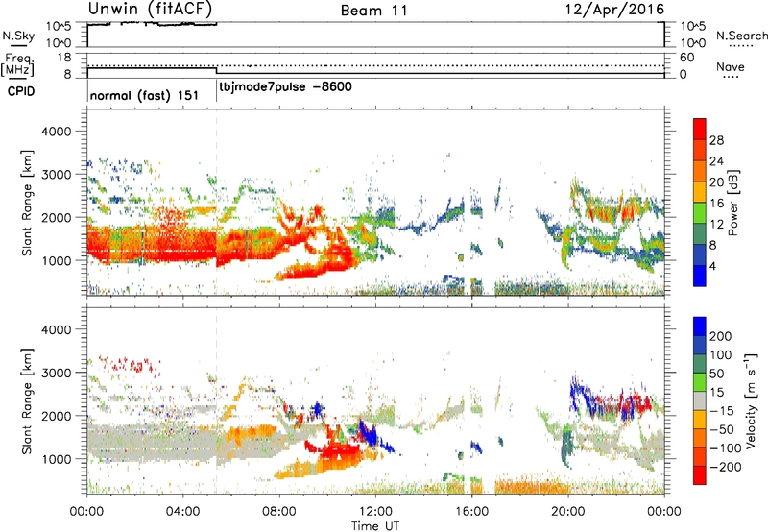The height and width of the screenshot is (532, 768).
Task: Click the 'N.Sky' legend label
Action: (18, 36)
